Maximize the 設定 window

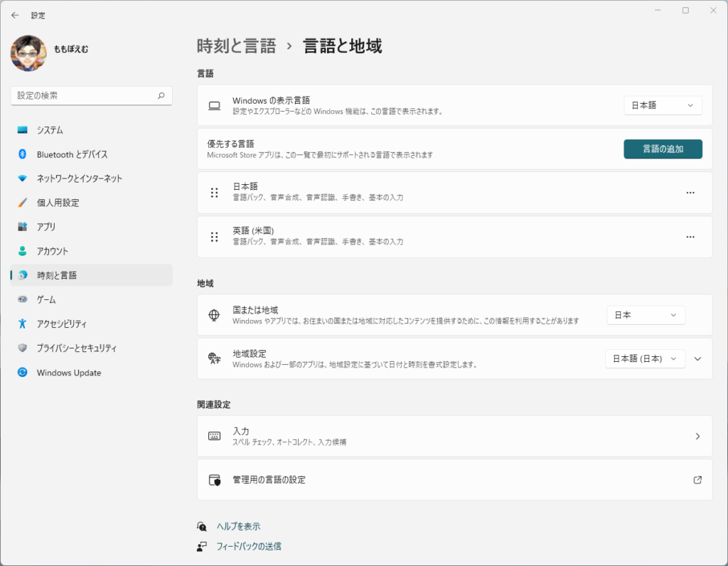point(685,10)
